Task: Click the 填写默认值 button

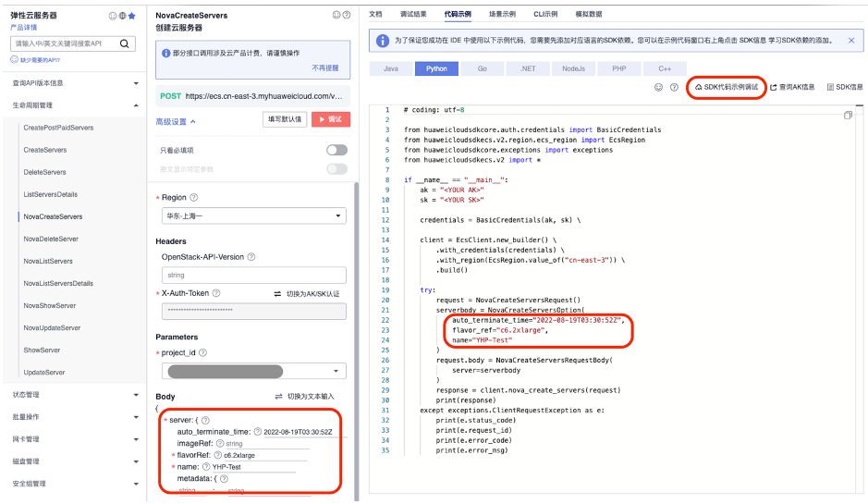Action: 285,119
